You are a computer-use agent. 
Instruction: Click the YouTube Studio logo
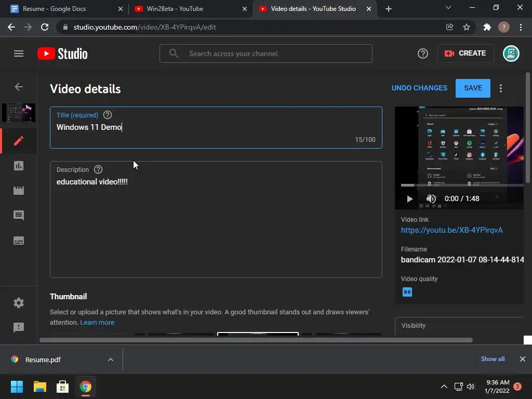coord(62,54)
